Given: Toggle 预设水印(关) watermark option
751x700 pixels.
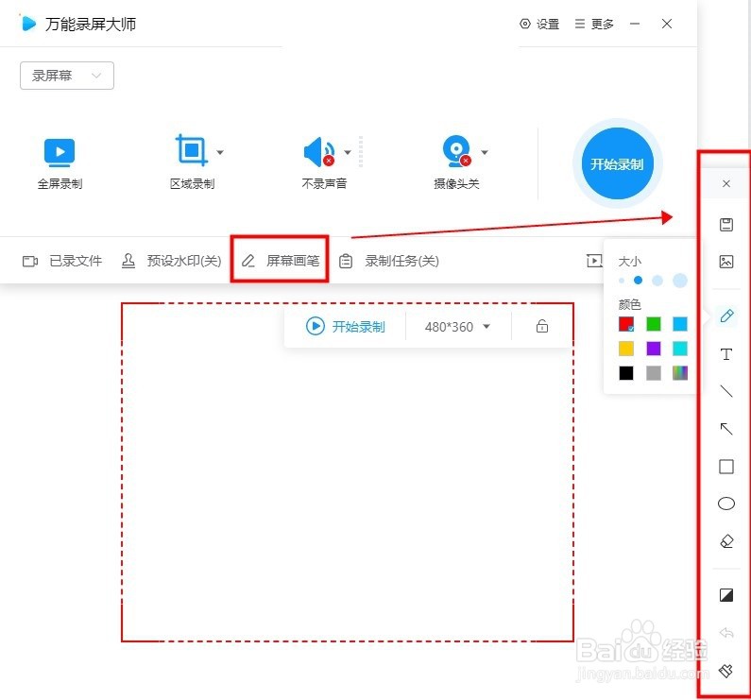Looking at the screenshot, I should [x=171, y=261].
